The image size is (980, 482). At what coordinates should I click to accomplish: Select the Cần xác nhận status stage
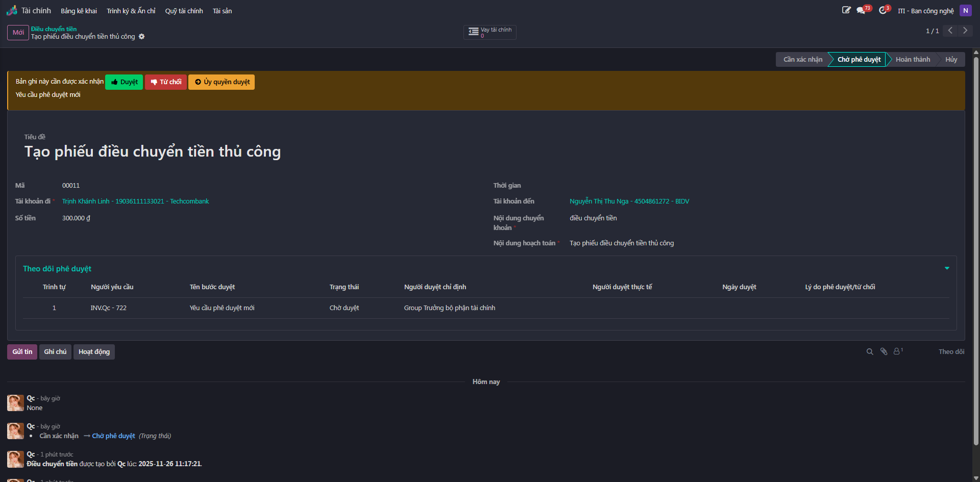click(x=802, y=60)
